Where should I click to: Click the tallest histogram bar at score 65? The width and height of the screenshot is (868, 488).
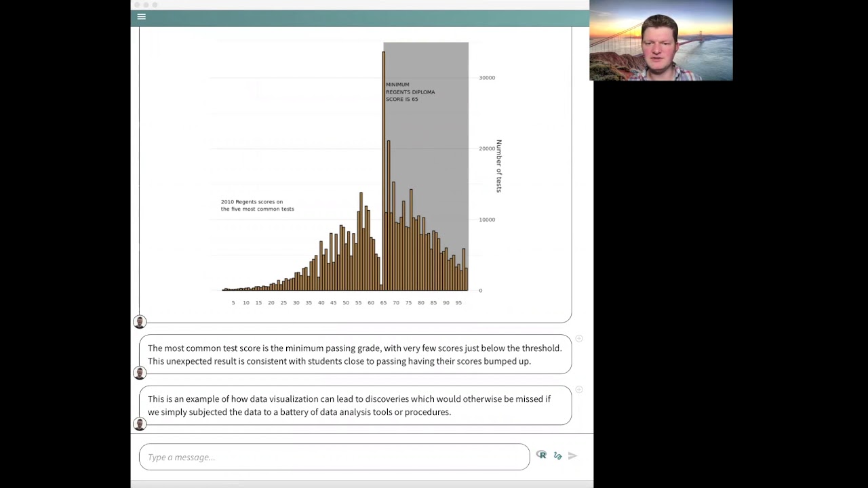pyautogui.click(x=383, y=171)
